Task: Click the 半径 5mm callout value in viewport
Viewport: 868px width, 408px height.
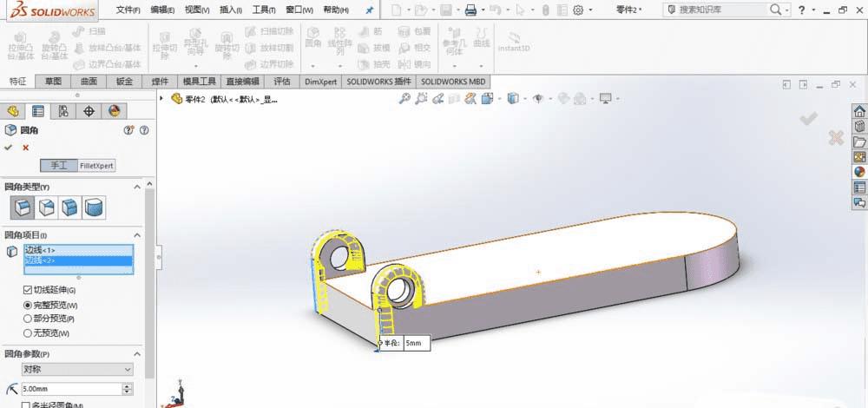Action: click(x=417, y=343)
